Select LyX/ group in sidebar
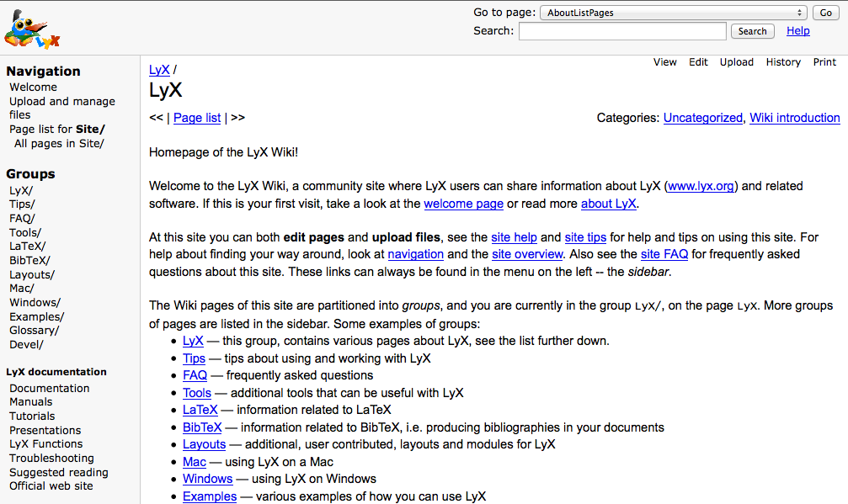 21,191
